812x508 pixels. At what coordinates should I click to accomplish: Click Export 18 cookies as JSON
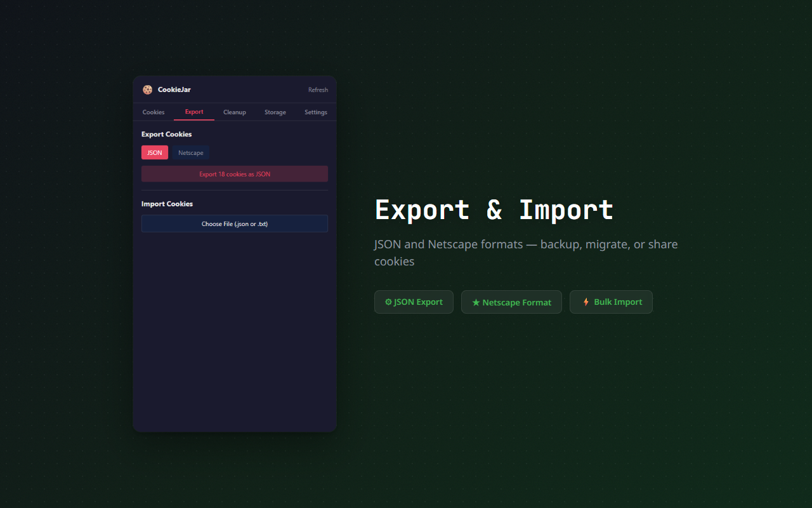[x=234, y=173]
